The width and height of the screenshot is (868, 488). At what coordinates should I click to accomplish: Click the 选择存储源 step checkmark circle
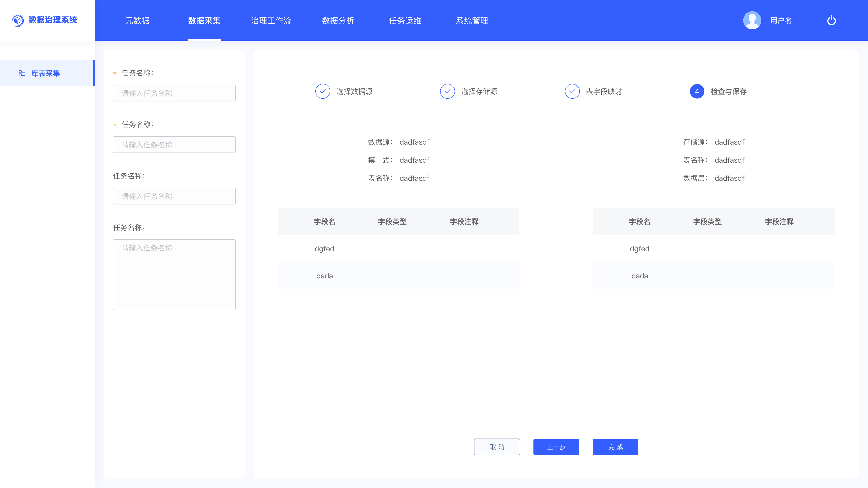coord(448,91)
